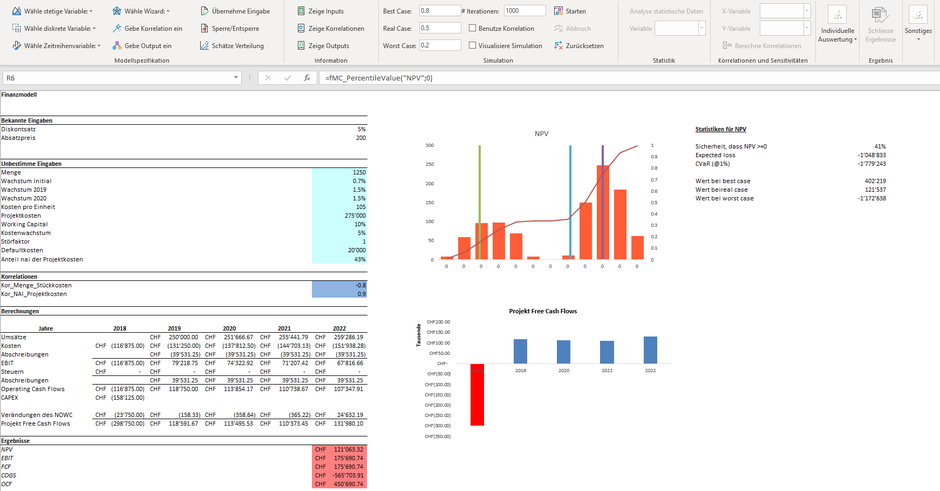Select Kor_NAI_Projektkosten value 0.9
This screenshot has height=491, width=940.
(339, 294)
